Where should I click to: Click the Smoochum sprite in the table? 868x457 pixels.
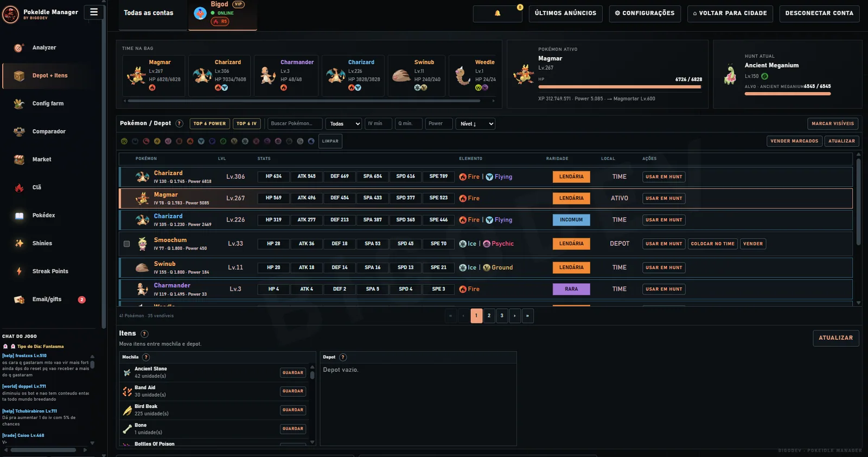142,244
